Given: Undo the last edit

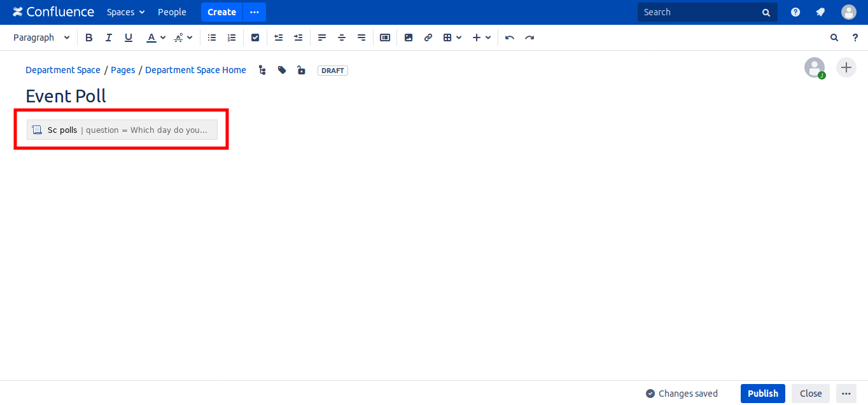Looking at the screenshot, I should click(x=510, y=38).
